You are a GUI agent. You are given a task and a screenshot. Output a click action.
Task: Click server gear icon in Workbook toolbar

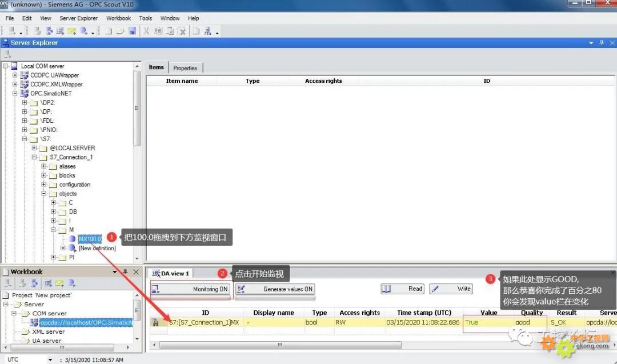pos(35,283)
